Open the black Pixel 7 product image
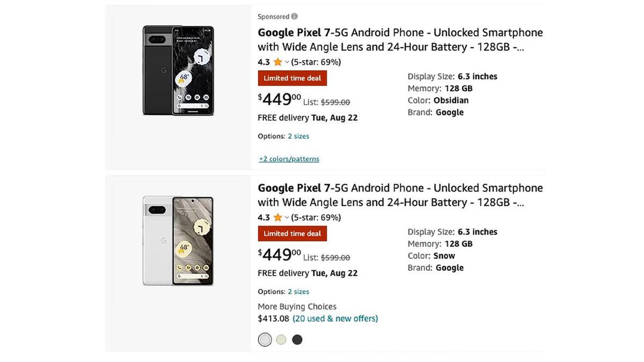 point(178,70)
